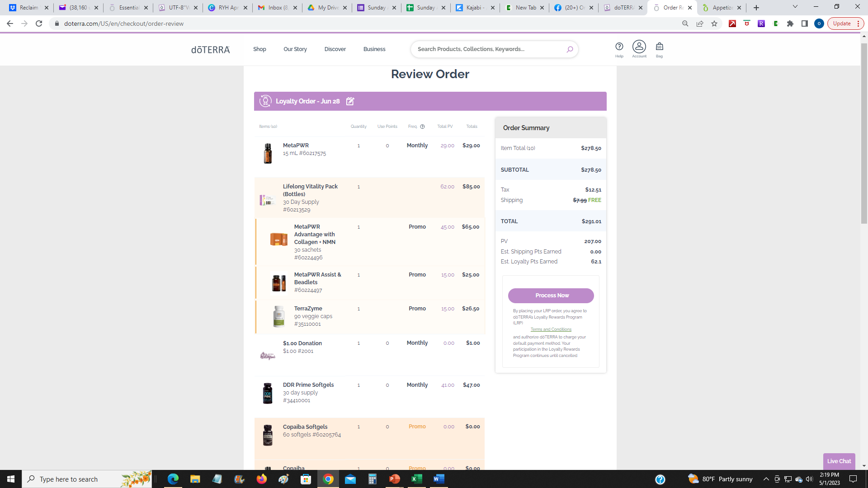The width and height of the screenshot is (868, 488).
Task: Expand the Business menu
Action: [374, 49]
